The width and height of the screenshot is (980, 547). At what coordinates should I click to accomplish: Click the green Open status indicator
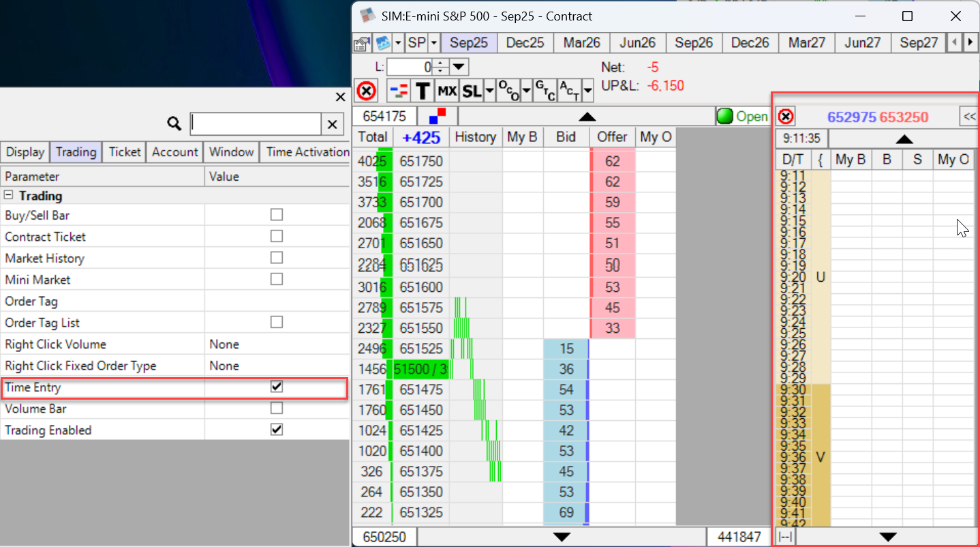click(x=742, y=117)
